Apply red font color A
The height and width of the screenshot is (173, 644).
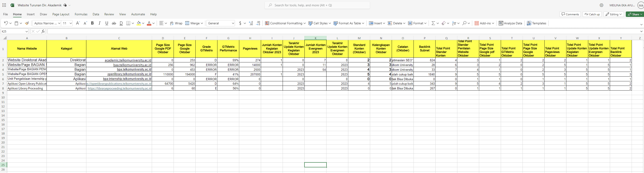[x=149, y=23]
